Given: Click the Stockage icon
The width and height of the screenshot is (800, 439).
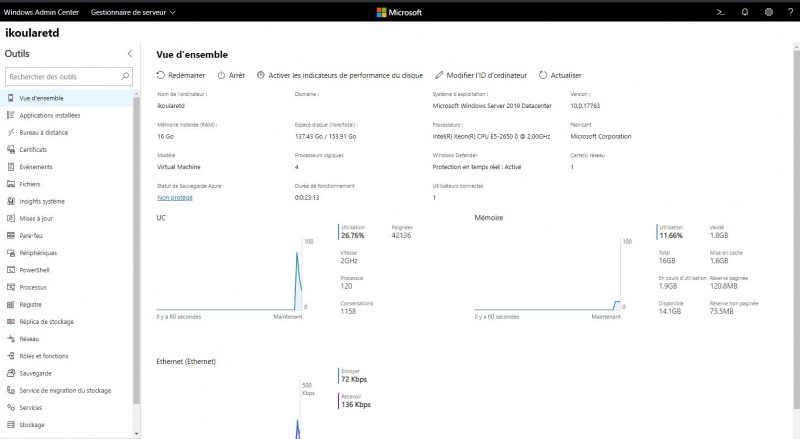Looking at the screenshot, I should tap(11, 425).
